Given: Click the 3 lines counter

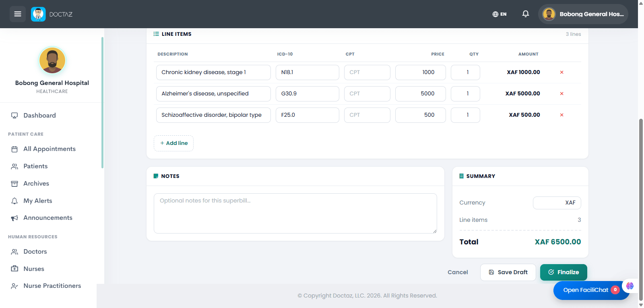Looking at the screenshot, I should pyautogui.click(x=573, y=34).
